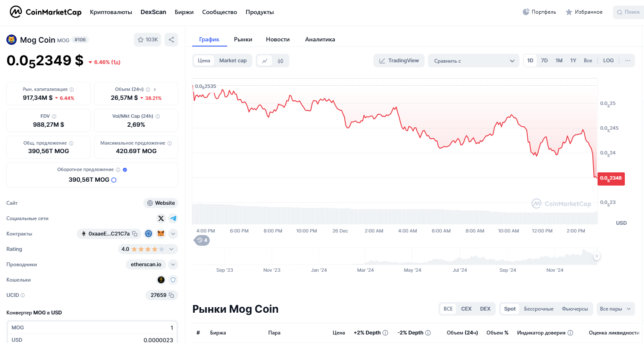The image size is (644, 343).
Task: Visit the etherscan.io explorer link
Action: click(146, 264)
